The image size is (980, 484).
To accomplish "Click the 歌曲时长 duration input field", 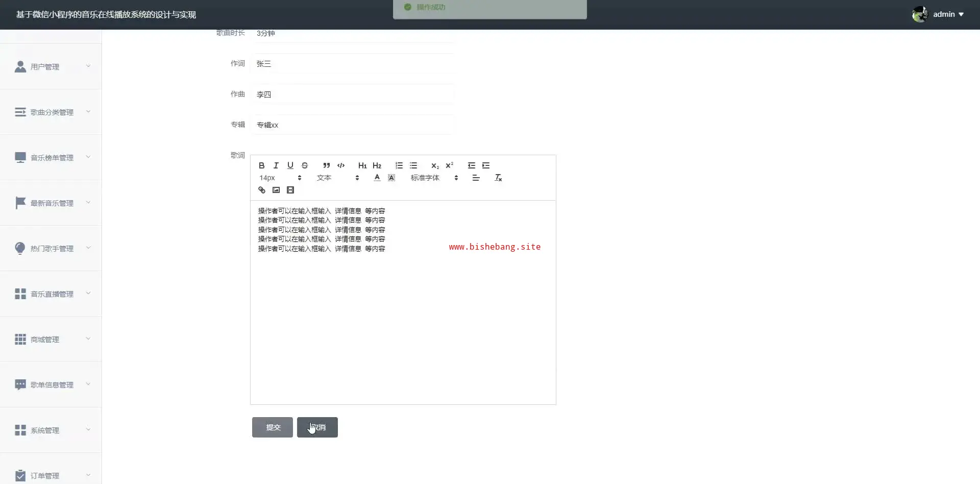I will coord(352,34).
